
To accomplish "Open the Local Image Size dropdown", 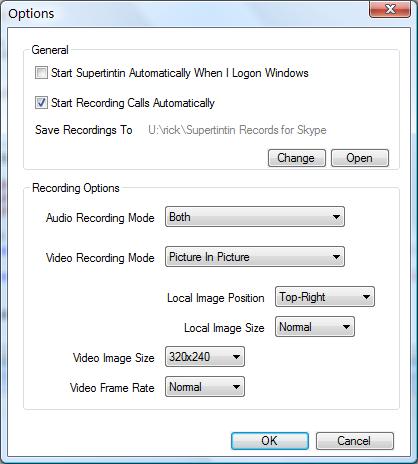I will point(315,327).
